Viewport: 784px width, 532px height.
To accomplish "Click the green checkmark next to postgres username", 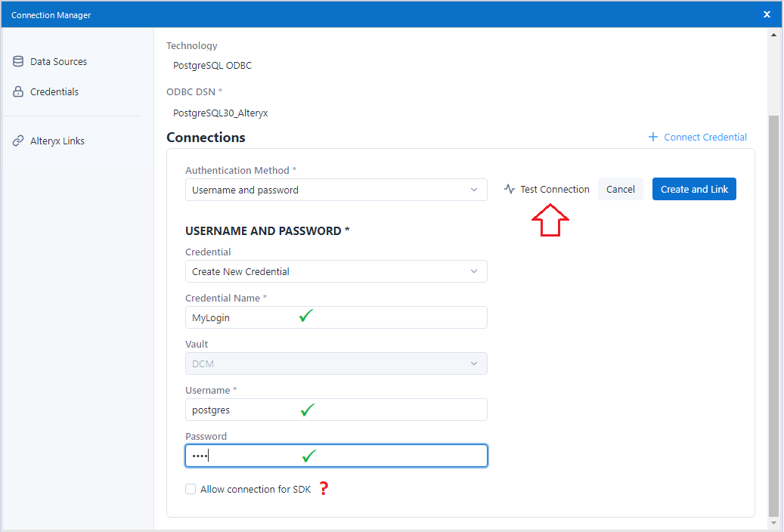I will (x=305, y=409).
